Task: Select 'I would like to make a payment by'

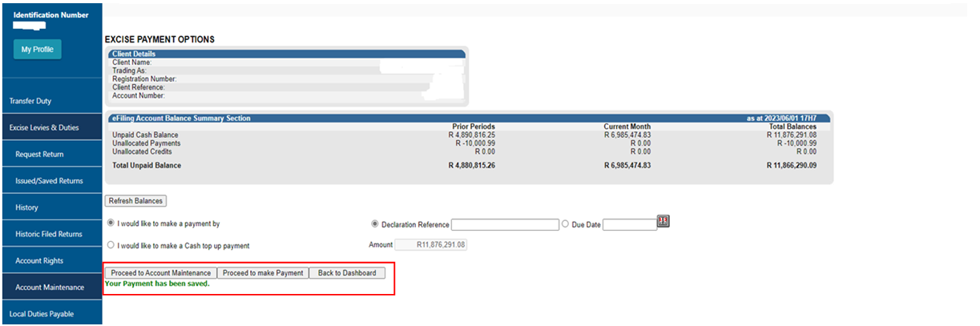Action: (x=111, y=223)
